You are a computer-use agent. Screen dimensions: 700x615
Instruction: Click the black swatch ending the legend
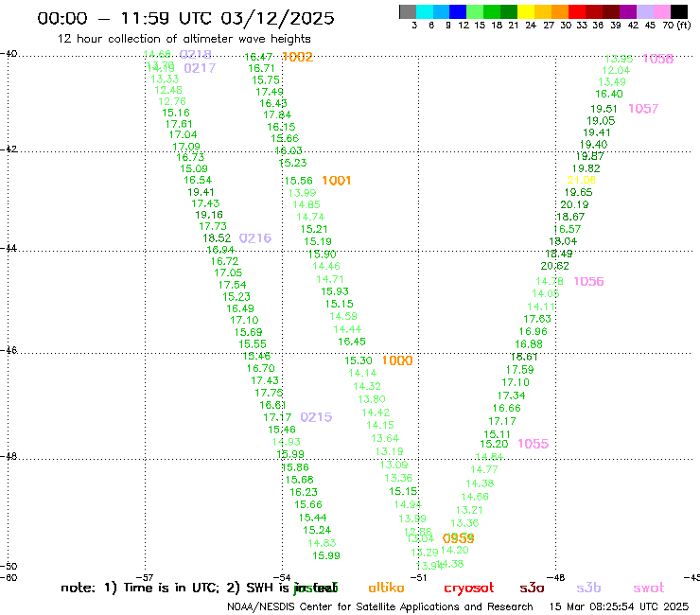pyautogui.click(x=679, y=11)
